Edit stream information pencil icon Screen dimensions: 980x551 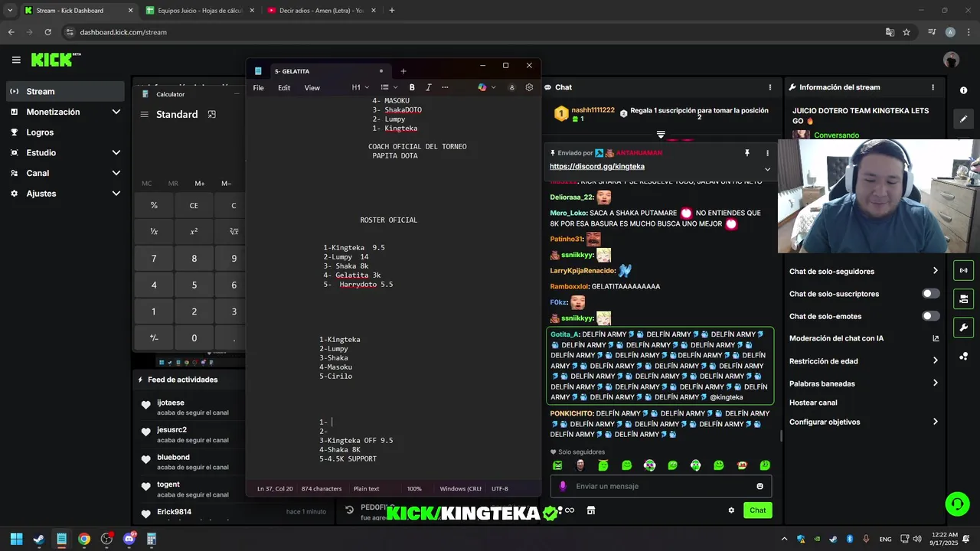point(963,119)
